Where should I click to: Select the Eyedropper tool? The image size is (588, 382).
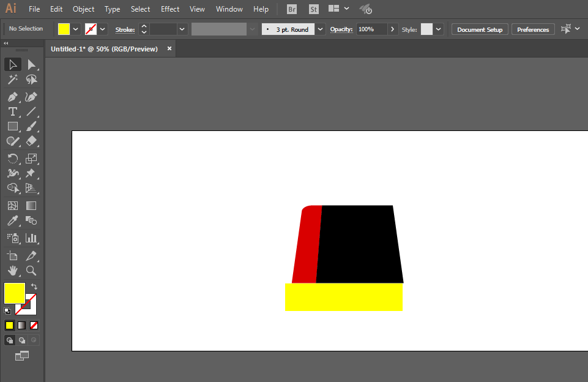pyautogui.click(x=13, y=220)
